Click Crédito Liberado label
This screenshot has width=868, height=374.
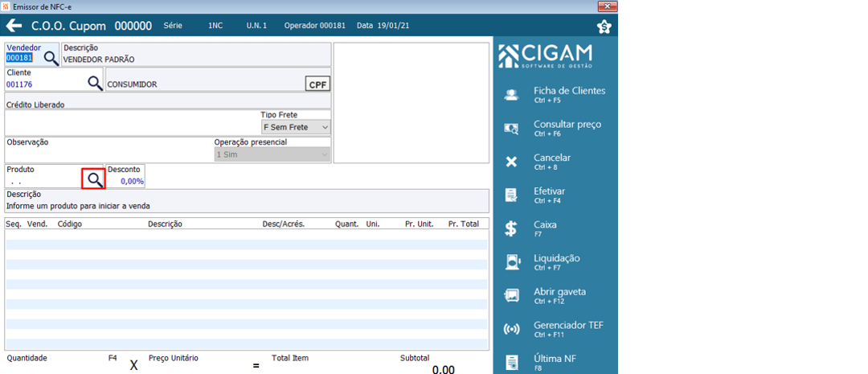35,105
